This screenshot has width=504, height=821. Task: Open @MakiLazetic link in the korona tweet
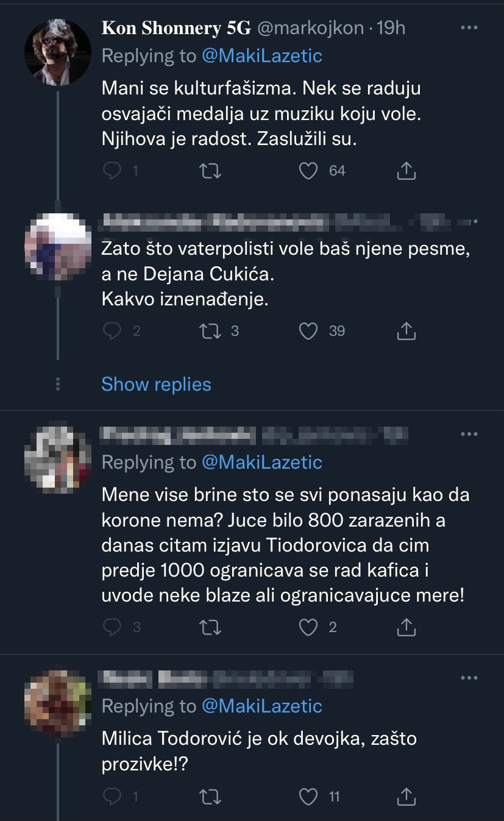click(x=261, y=463)
